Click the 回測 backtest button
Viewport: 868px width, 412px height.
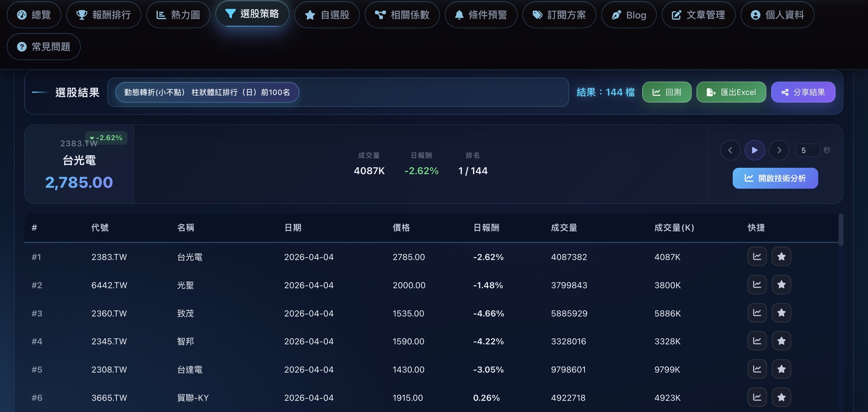pos(667,92)
